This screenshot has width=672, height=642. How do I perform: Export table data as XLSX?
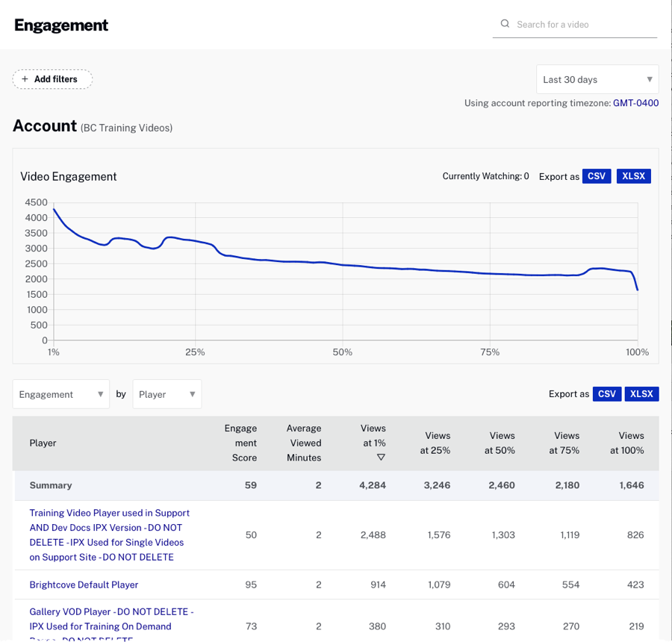(x=641, y=394)
